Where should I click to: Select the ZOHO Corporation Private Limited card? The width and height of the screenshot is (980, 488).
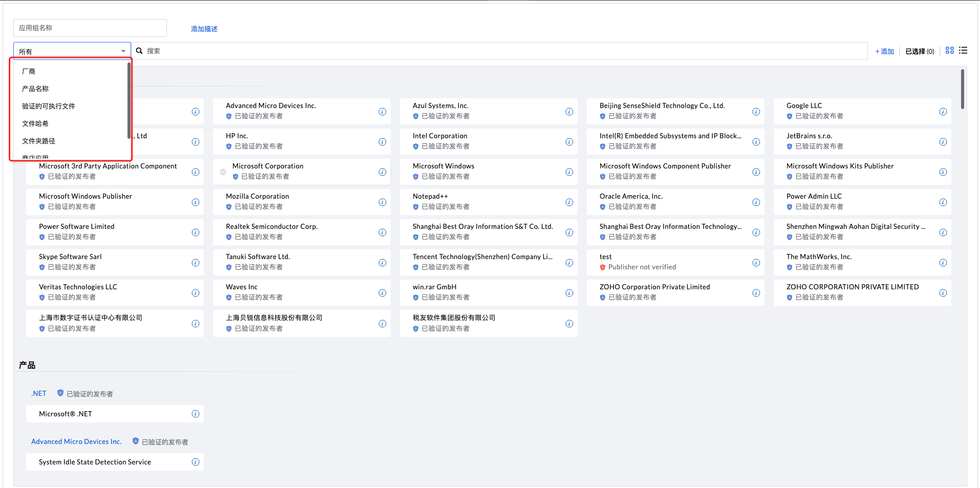coord(675,292)
